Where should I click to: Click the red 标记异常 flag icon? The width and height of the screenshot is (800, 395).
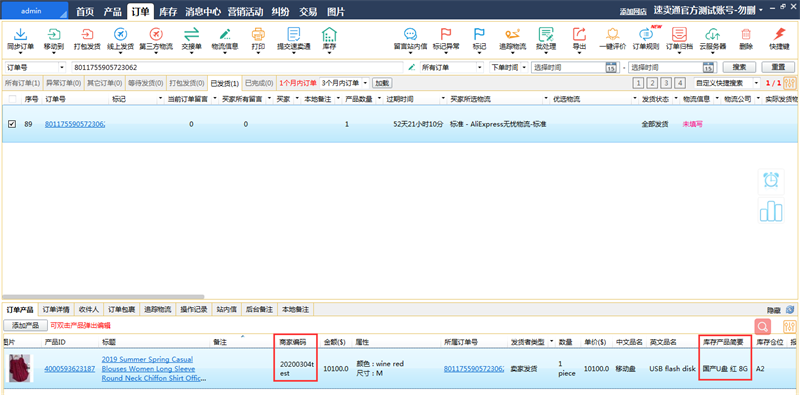[446, 35]
